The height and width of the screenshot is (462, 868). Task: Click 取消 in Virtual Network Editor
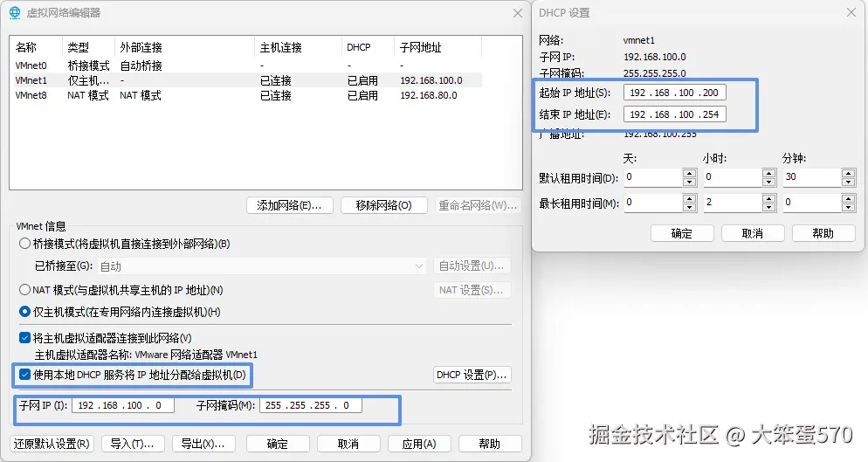[x=348, y=444]
